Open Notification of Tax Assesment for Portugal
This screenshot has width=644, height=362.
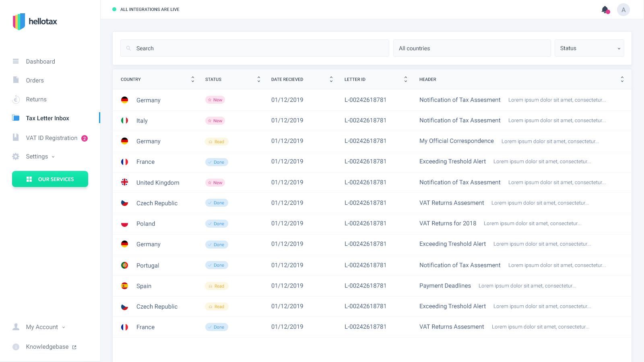pyautogui.click(x=460, y=265)
